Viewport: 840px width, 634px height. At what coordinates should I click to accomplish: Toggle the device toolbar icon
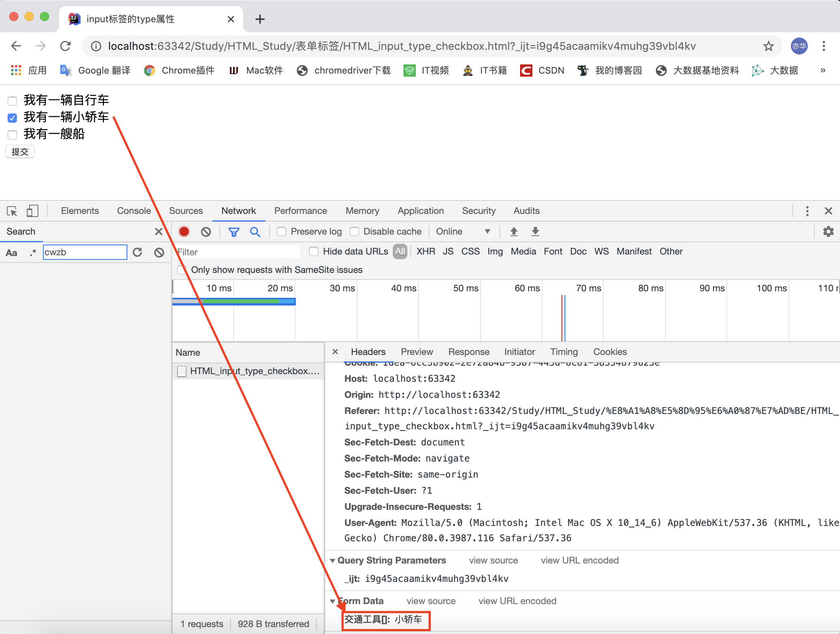pos(32,211)
